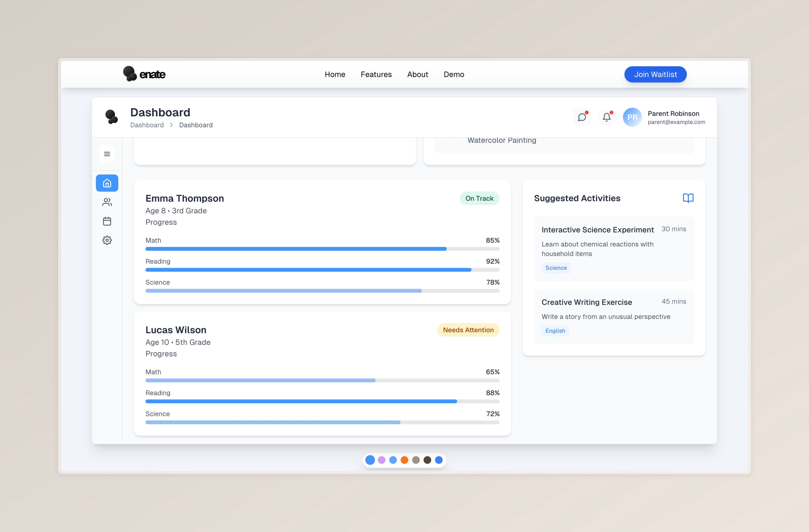Open Features in top navigation
This screenshot has height=532, width=809.
coord(376,74)
